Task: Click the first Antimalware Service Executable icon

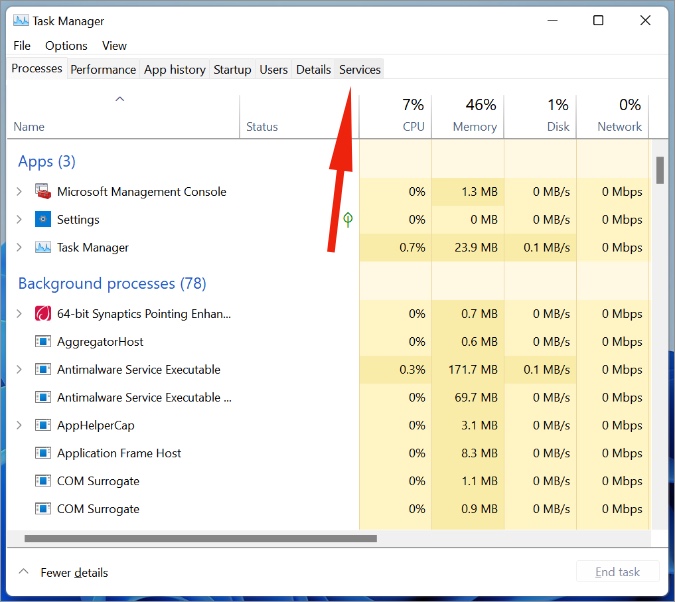Action: (x=43, y=369)
